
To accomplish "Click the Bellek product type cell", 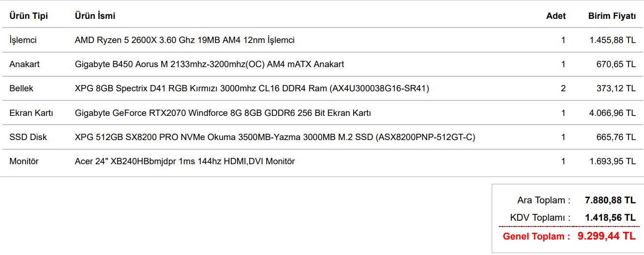I will click(x=21, y=88).
